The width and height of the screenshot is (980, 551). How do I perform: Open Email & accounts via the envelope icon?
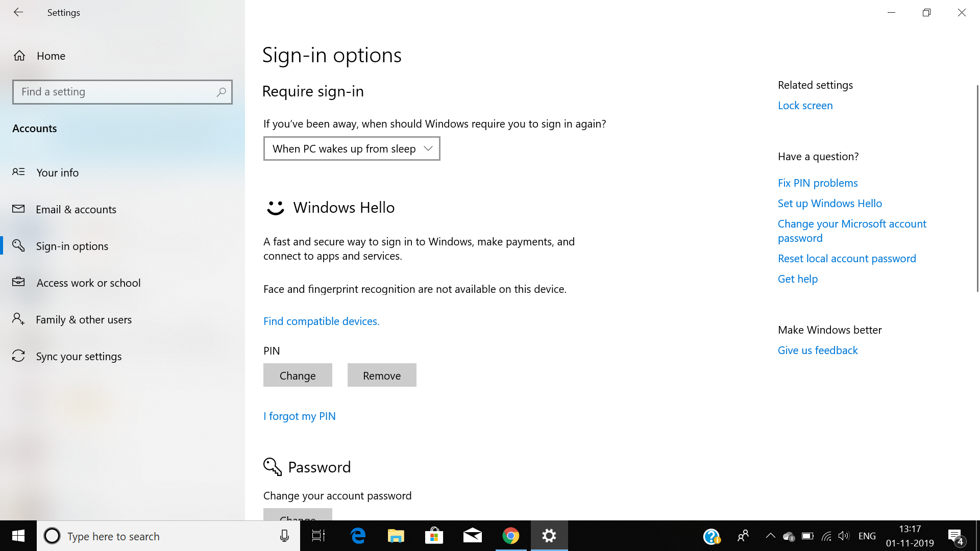tap(18, 209)
